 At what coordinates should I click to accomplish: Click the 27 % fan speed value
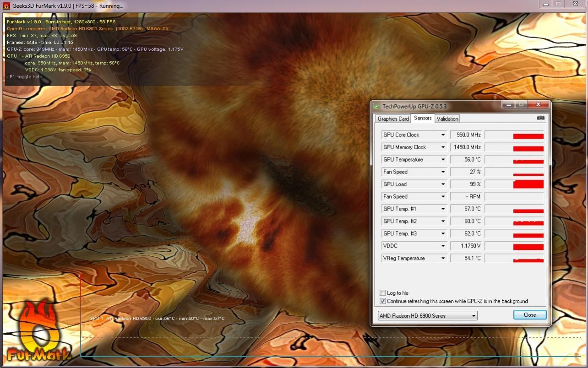coord(466,172)
